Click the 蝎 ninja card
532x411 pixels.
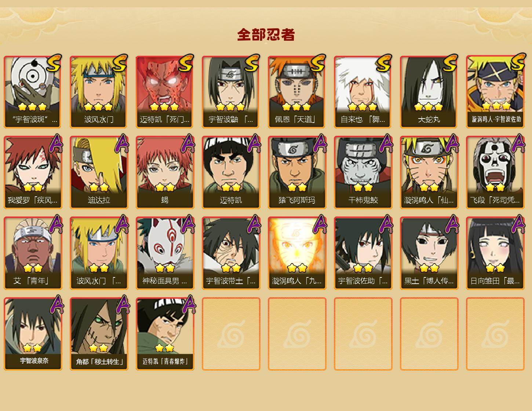point(165,172)
